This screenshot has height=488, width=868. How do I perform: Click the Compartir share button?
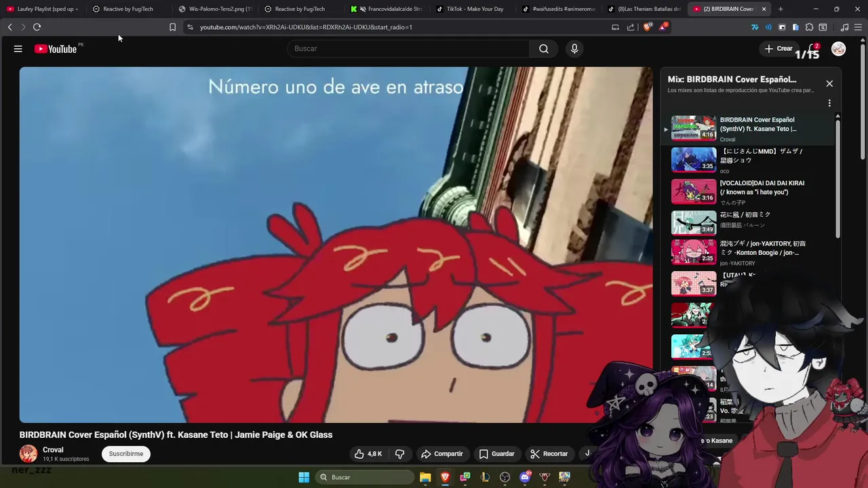(x=441, y=454)
